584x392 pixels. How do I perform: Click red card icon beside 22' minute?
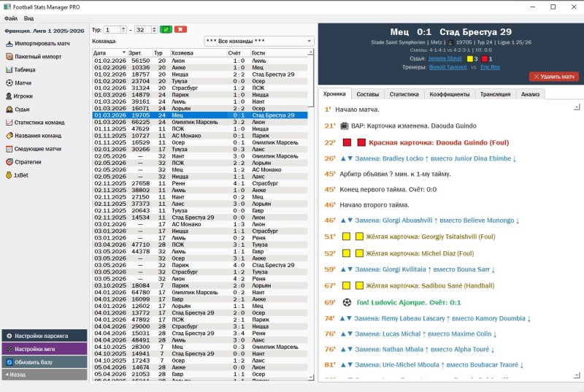[347, 142]
